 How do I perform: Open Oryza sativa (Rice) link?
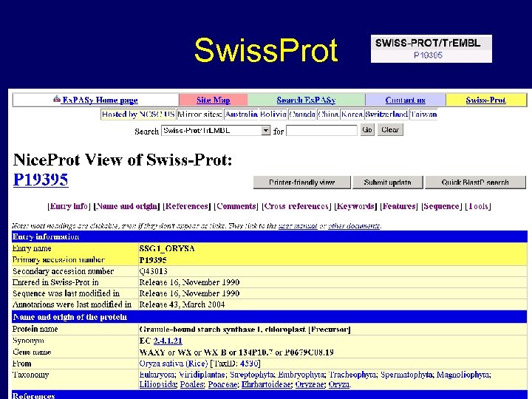174,364
